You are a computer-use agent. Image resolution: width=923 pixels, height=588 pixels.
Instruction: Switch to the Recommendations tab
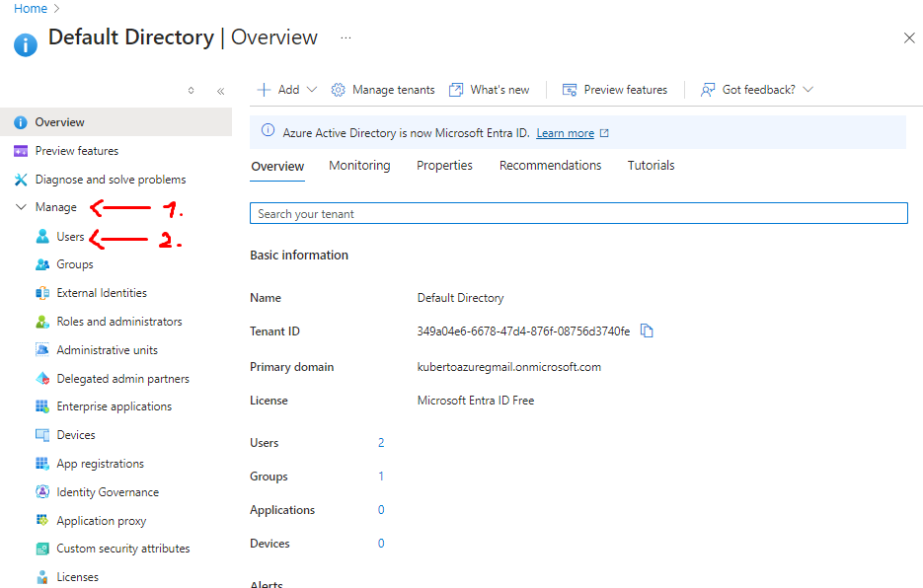pyautogui.click(x=551, y=166)
